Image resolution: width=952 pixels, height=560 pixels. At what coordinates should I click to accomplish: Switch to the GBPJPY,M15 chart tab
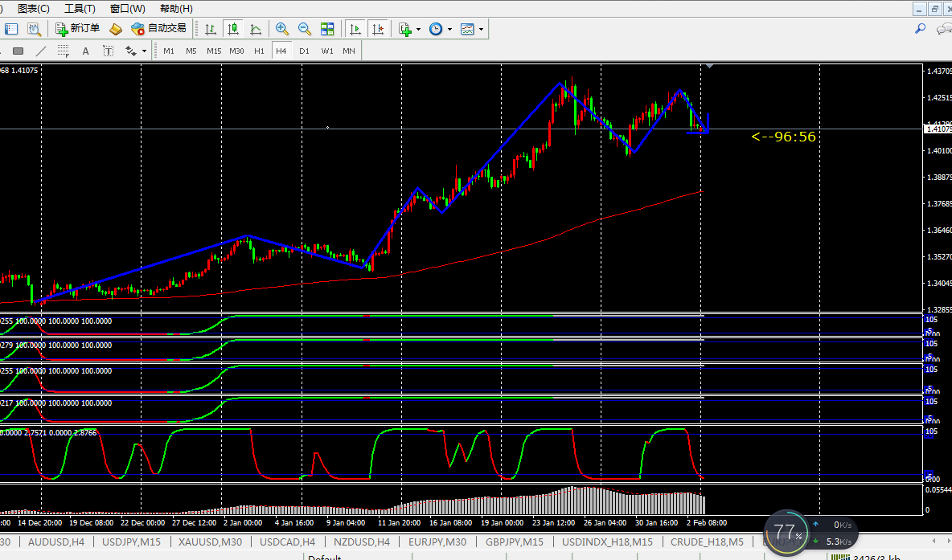point(515,542)
